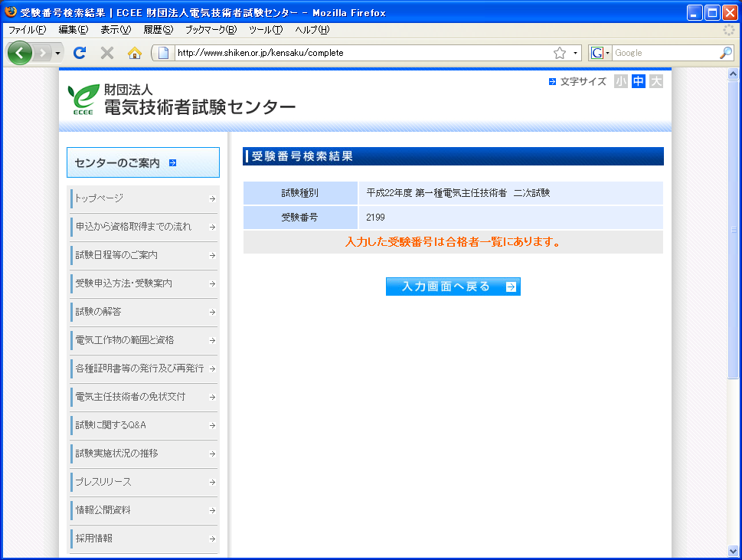This screenshot has height=560, width=742.
Task: Set text size to small (小)
Action: point(620,81)
